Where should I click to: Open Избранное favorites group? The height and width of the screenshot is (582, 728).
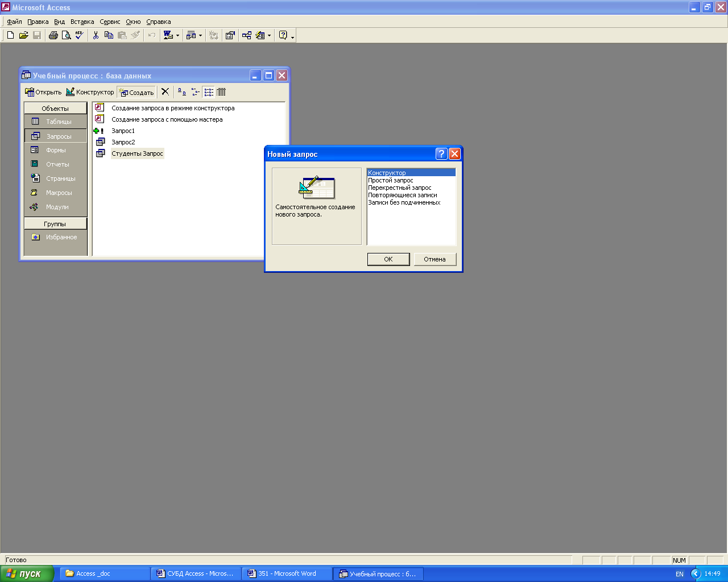[x=56, y=237]
